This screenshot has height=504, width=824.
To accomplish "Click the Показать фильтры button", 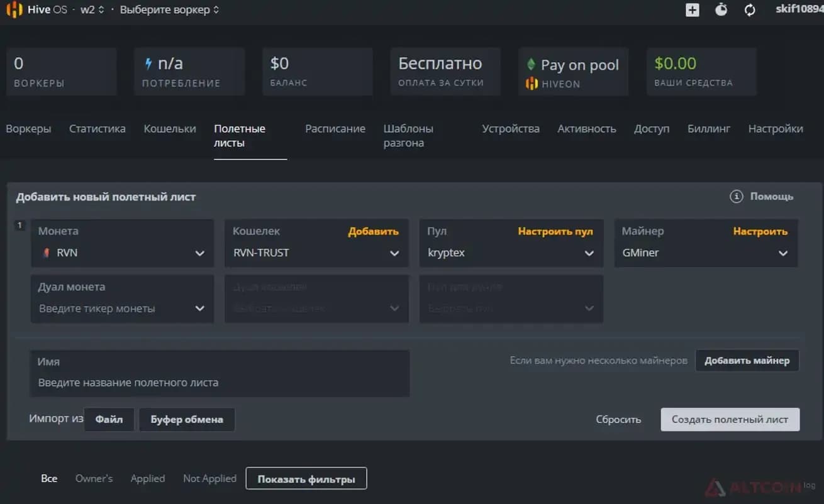I will 306,478.
